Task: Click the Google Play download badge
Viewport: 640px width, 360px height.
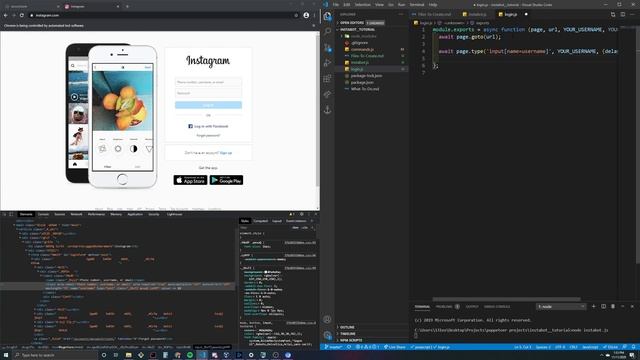Action: [x=227, y=180]
